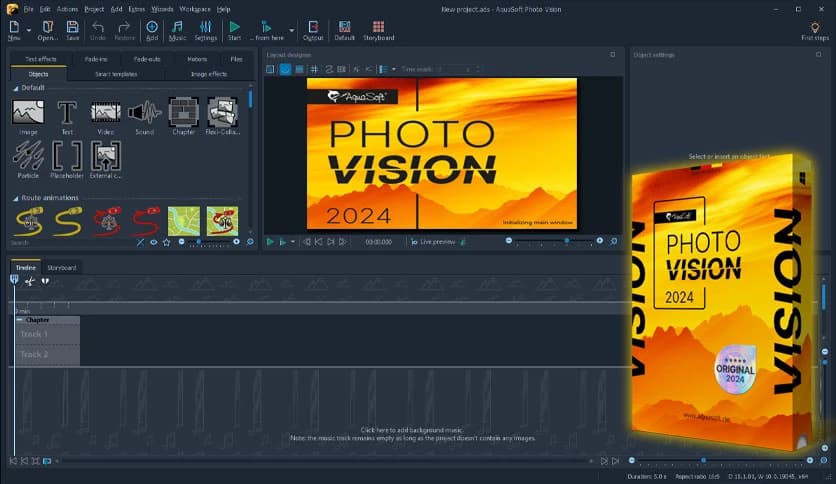Viewport: 836px width, 484px height.
Task: Open the Workspace menu
Action: point(195,9)
